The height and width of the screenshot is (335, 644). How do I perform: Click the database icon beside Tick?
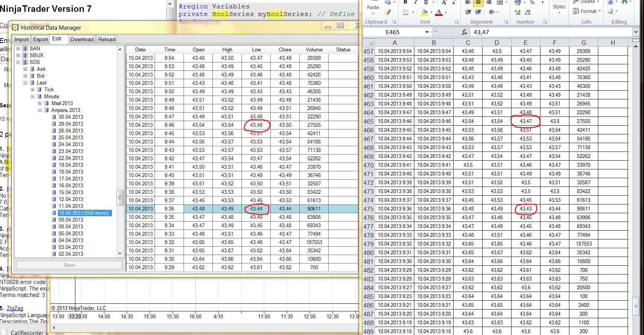click(x=39, y=89)
